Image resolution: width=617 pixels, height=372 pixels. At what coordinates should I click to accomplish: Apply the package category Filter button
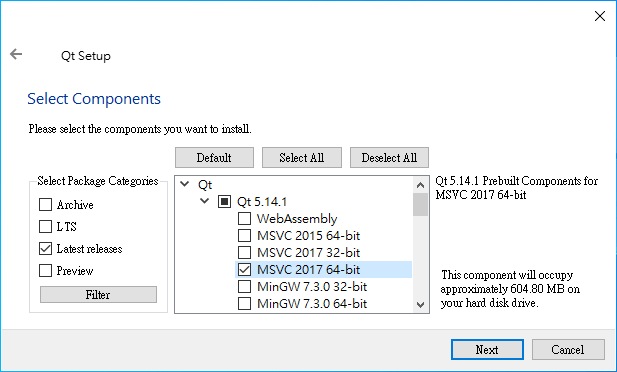click(98, 294)
